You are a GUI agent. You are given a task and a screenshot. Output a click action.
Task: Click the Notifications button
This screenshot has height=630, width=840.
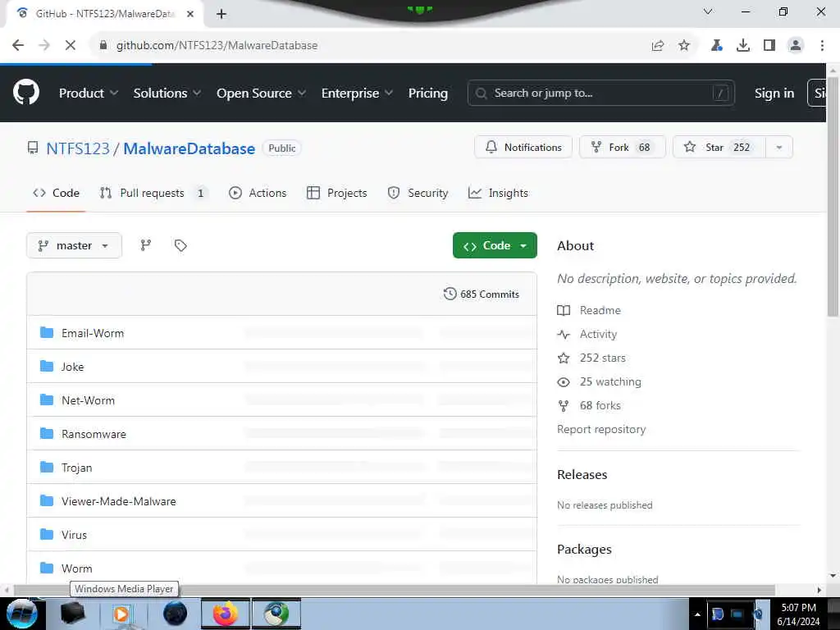click(523, 148)
